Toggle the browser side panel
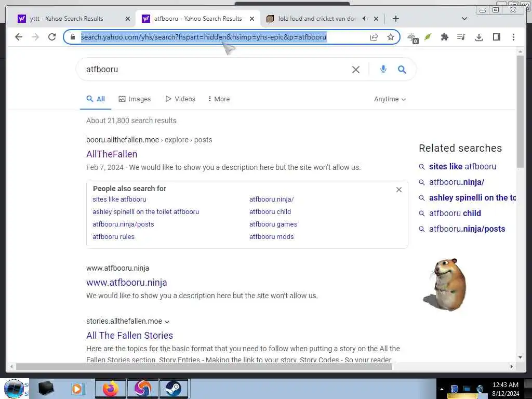The width and height of the screenshot is (532, 399). pos(496,37)
